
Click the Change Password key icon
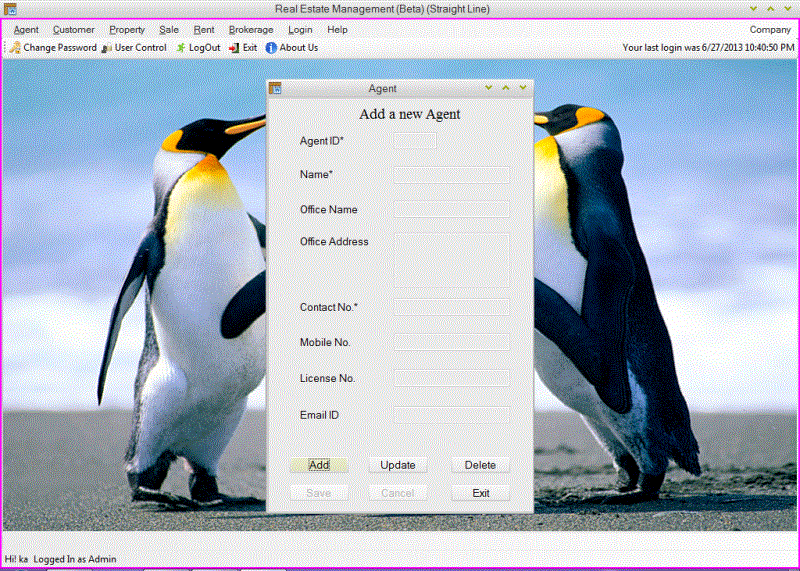coord(15,47)
